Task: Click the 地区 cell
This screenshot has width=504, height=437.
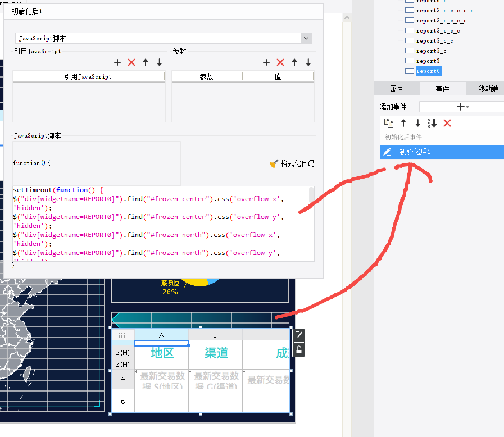Action: click(x=162, y=353)
